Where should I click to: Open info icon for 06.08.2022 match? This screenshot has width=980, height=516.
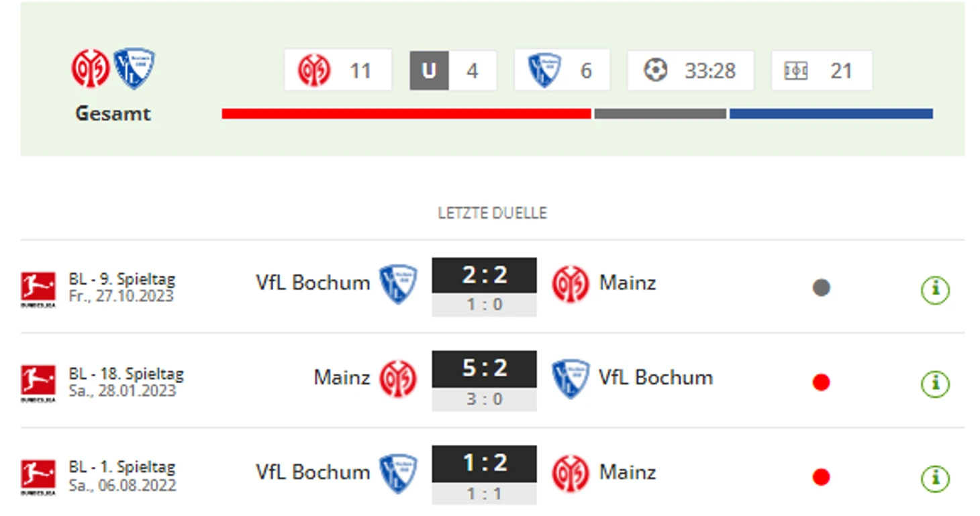point(935,478)
